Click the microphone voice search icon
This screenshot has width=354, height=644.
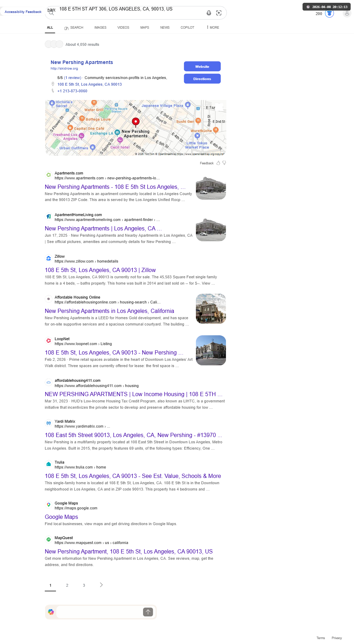point(209,13)
